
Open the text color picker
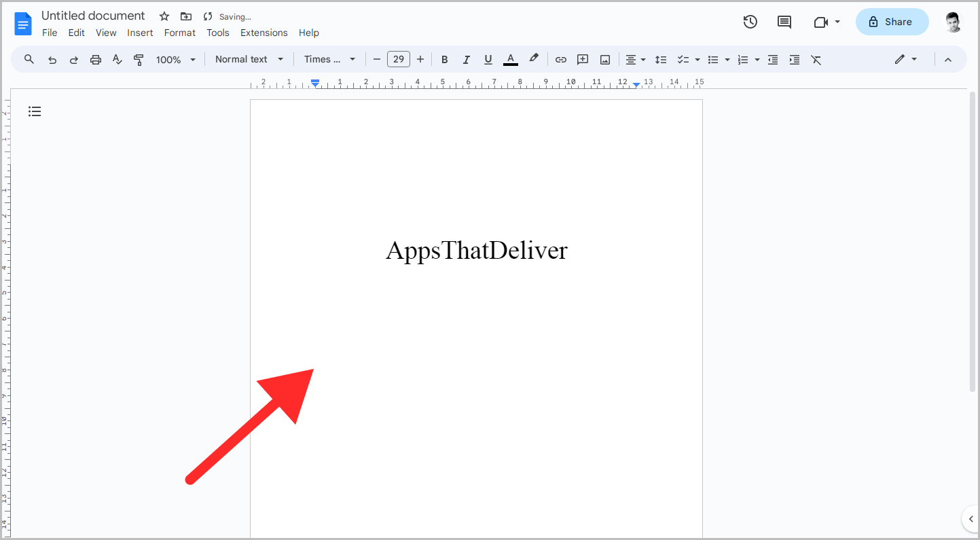pyautogui.click(x=510, y=59)
